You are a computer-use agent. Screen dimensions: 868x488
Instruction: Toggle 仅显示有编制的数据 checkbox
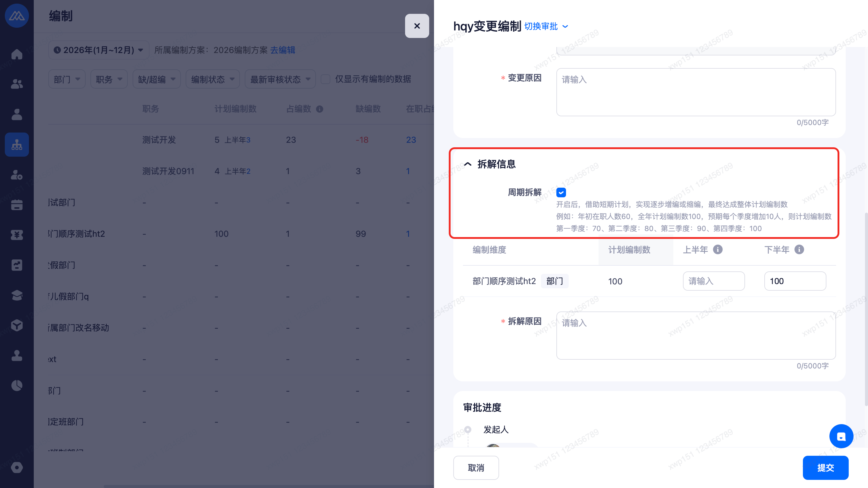point(325,79)
